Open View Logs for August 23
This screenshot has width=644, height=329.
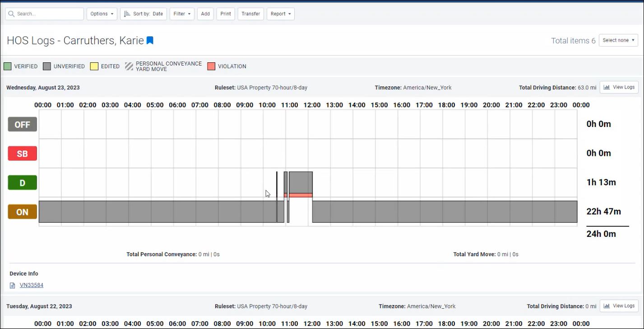click(x=619, y=87)
